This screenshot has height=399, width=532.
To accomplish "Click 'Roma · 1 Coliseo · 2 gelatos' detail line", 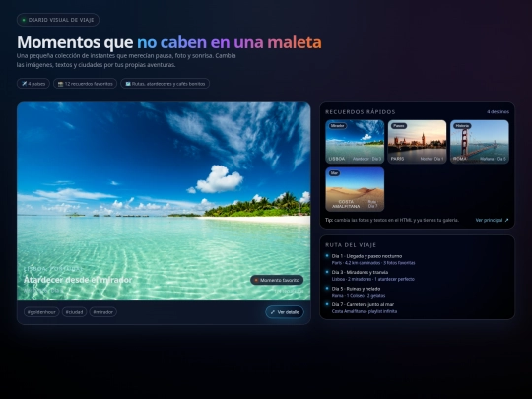I will click(359, 296).
